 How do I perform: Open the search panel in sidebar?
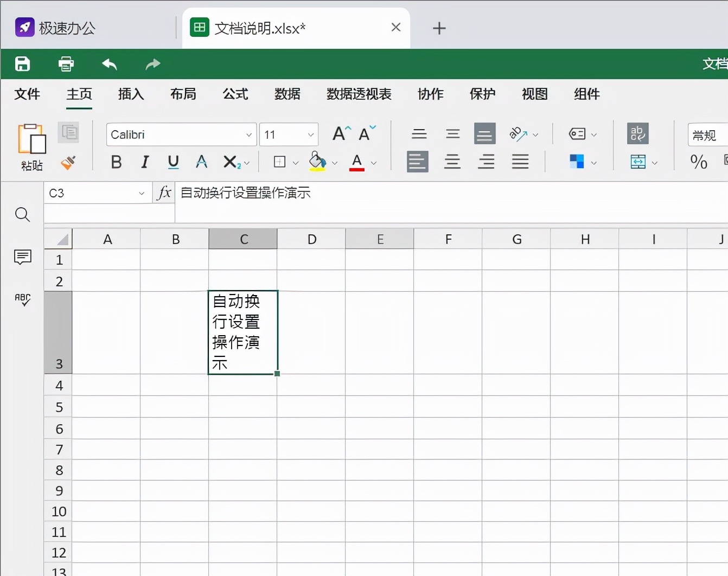22,215
